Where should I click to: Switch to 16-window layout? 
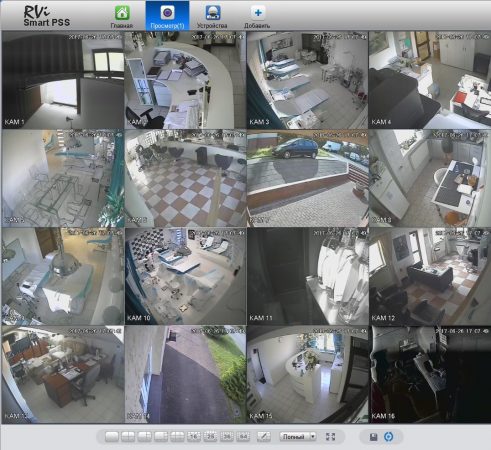tap(194, 436)
